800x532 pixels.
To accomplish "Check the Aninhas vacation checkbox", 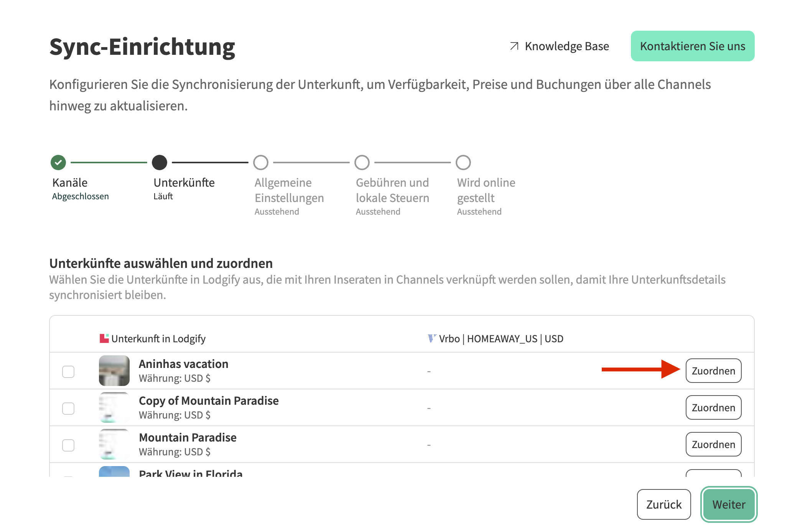I will click(68, 371).
